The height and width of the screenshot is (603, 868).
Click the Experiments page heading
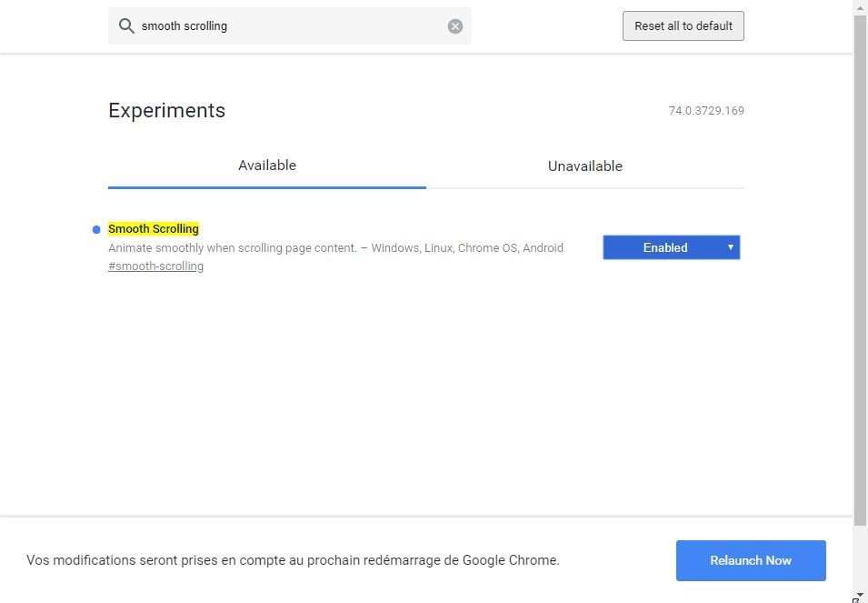(x=166, y=110)
